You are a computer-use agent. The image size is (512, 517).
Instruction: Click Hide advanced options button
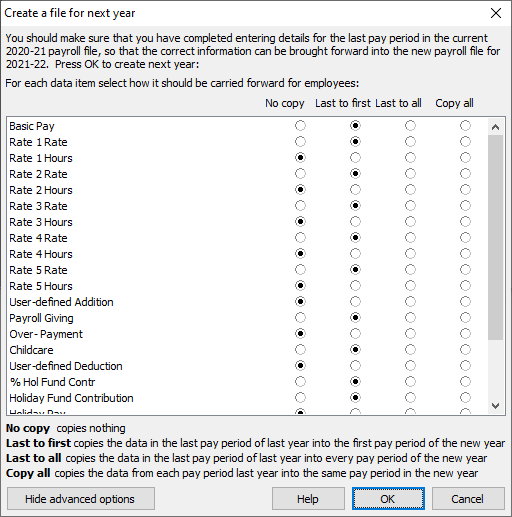[x=81, y=499]
